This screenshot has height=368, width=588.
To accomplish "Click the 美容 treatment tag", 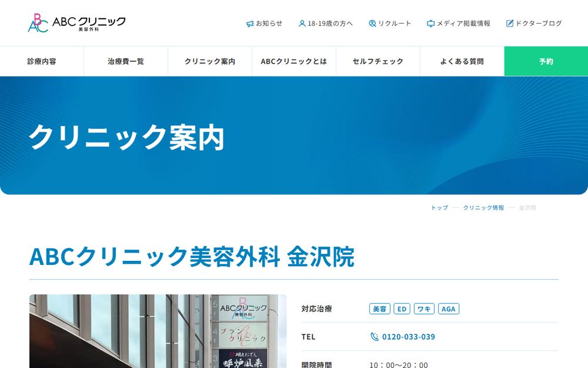I will (379, 309).
